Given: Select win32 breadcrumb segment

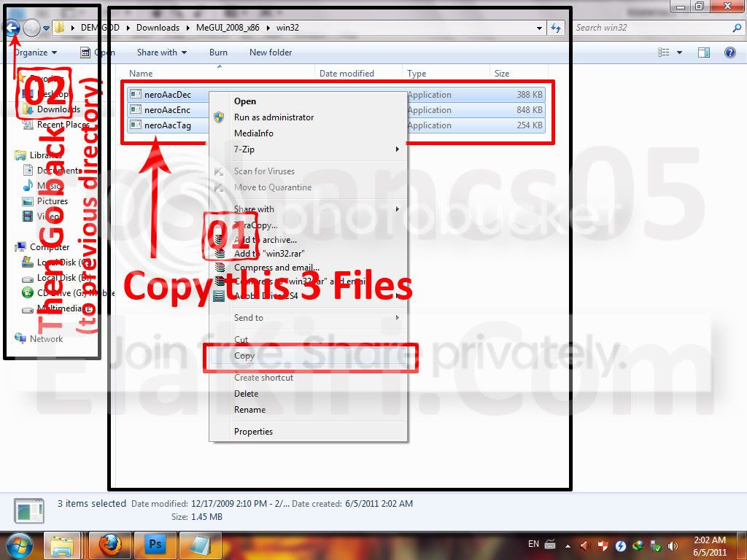Looking at the screenshot, I should [x=287, y=28].
